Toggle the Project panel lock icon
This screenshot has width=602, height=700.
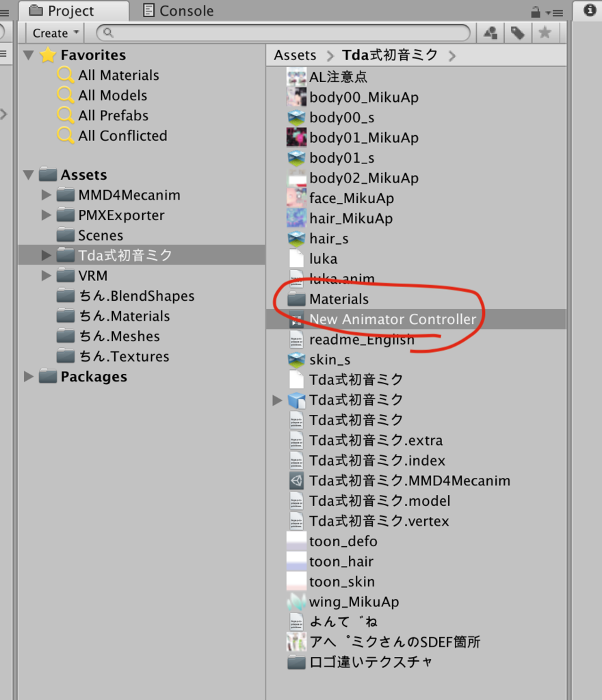click(536, 12)
